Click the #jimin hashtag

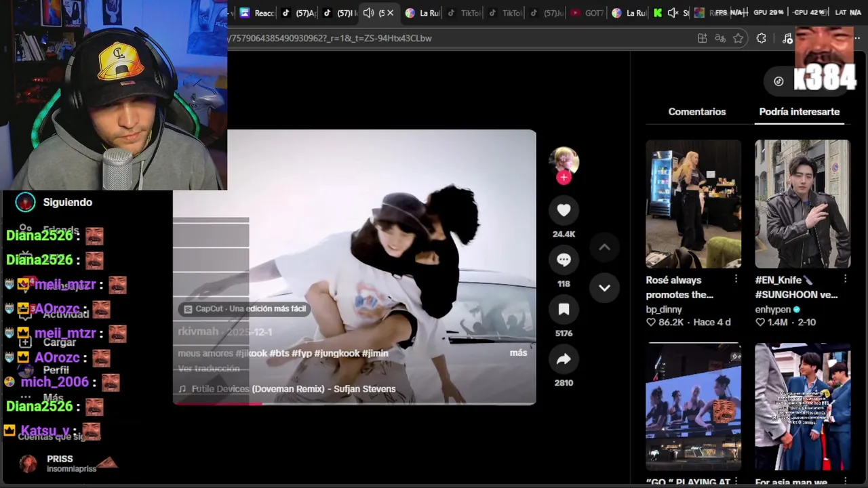click(x=375, y=354)
